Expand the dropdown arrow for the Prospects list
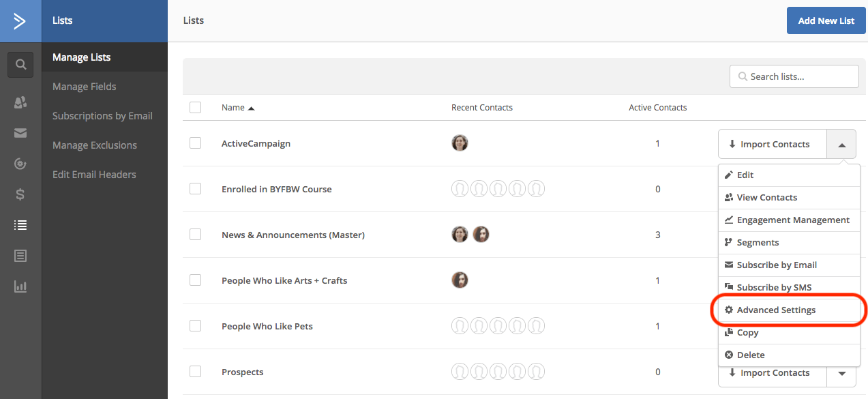868x399 pixels. click(x=842, y=373)
